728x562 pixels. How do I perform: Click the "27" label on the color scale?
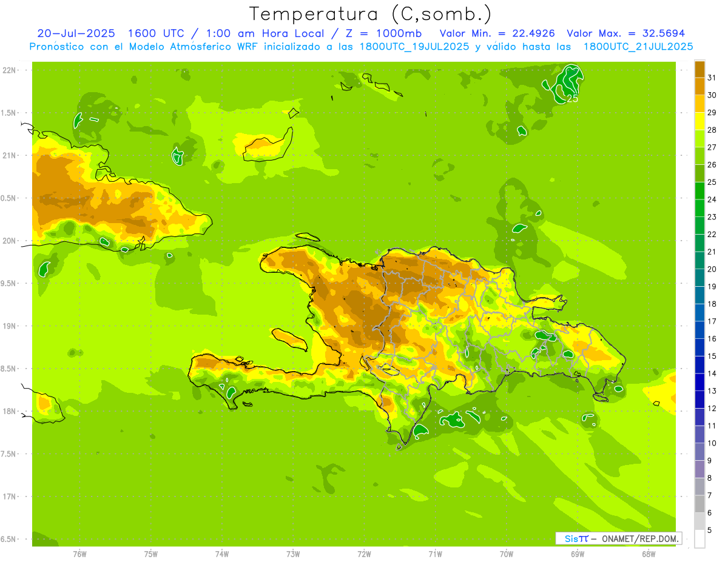pos(712,147)
